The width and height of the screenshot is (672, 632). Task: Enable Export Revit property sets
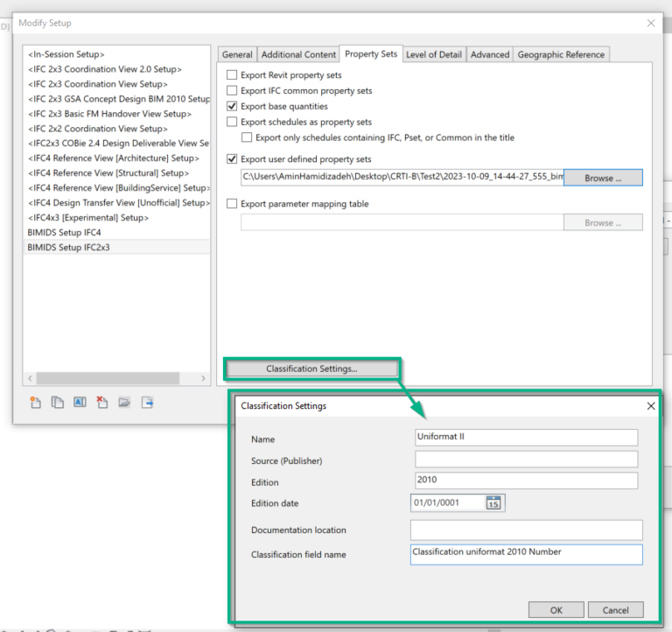(232, 75)
